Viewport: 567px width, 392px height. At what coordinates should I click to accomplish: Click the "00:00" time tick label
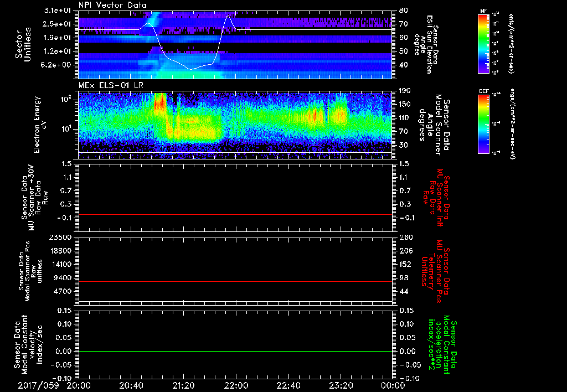pyautogui.click(x=393, y=385)
